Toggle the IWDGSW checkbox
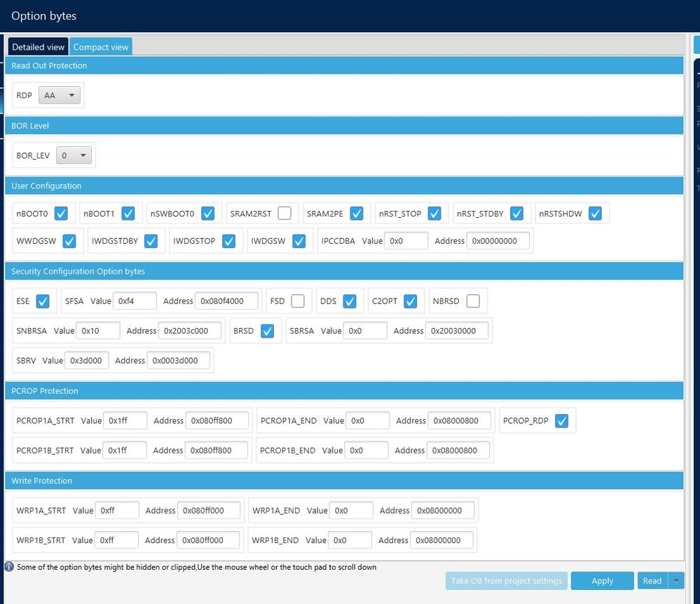This screenshot has height=604, width=700. pos(298,241)
